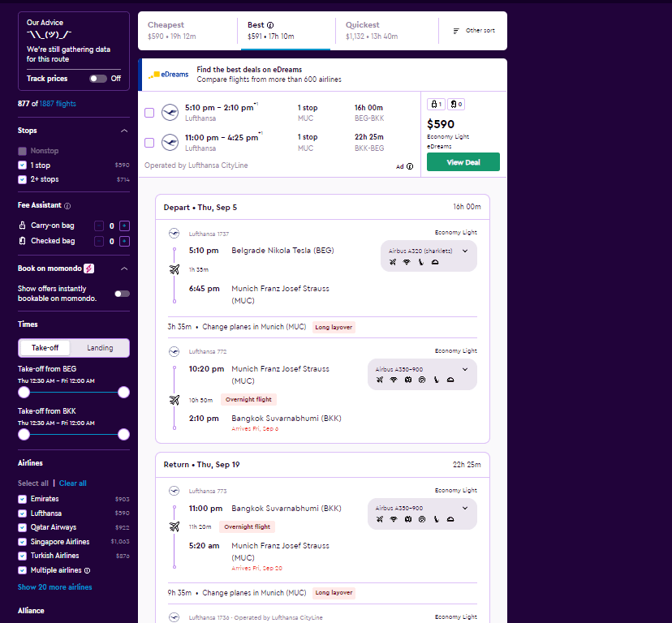This screenshot has height=623, width=672.
Task: Click Clear all airlines
Action: [x=73, y=483]
